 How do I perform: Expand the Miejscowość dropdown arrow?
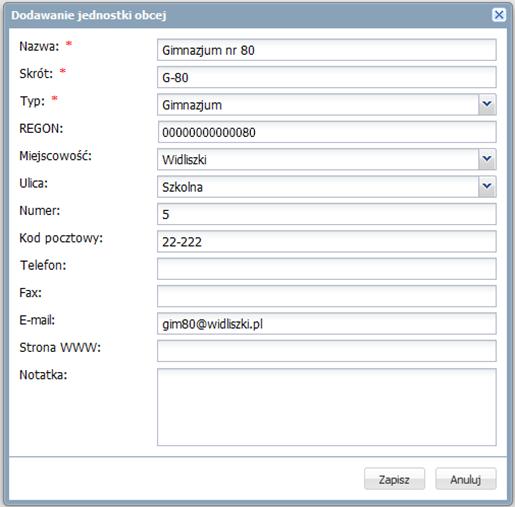(x=487, y=159)
